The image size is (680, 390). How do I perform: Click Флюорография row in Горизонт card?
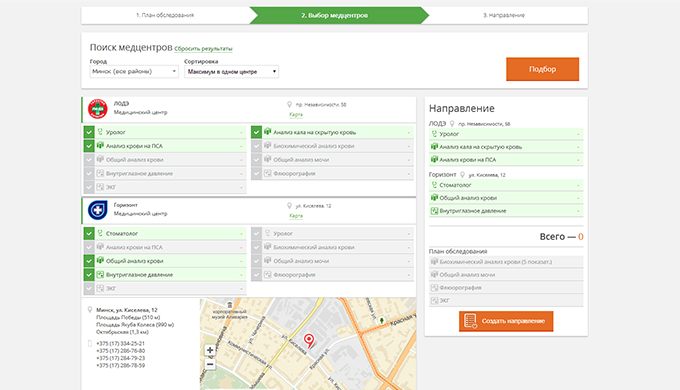pyautogui.click(x=332, y=275)
